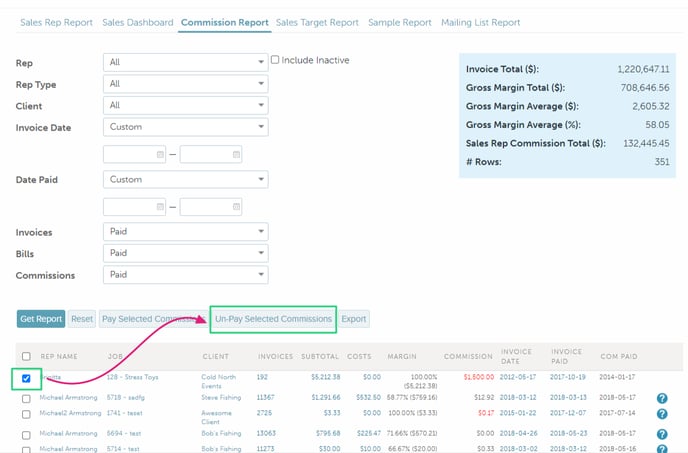Image resolution: width=688 pixels, height=453 pixels.
Task: Sort by the Commission column header
Action: [468, 356]
